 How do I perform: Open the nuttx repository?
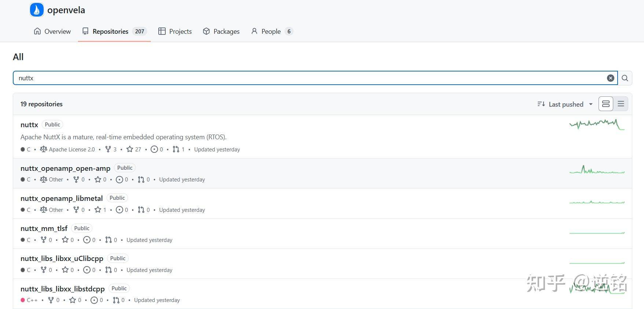(29, 125)
